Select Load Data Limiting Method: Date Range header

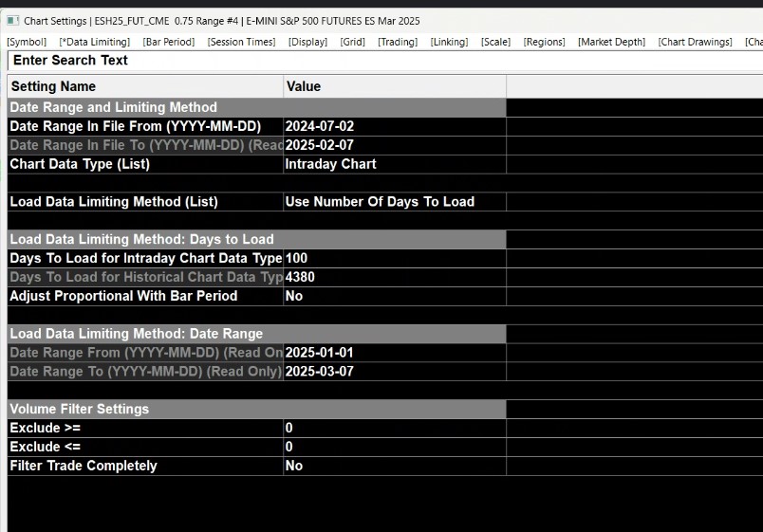257,334
